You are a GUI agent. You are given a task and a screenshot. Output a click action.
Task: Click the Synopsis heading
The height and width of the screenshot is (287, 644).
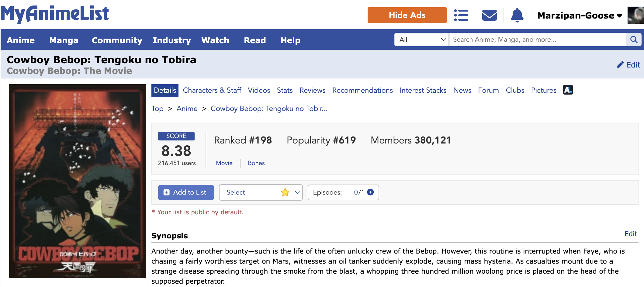170,236
